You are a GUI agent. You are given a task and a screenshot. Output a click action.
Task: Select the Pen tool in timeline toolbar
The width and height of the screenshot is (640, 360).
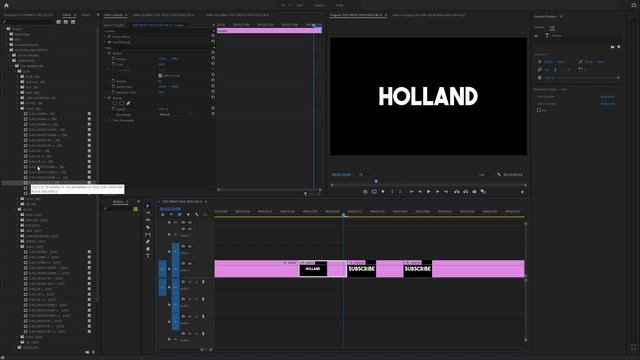point(148,242)
